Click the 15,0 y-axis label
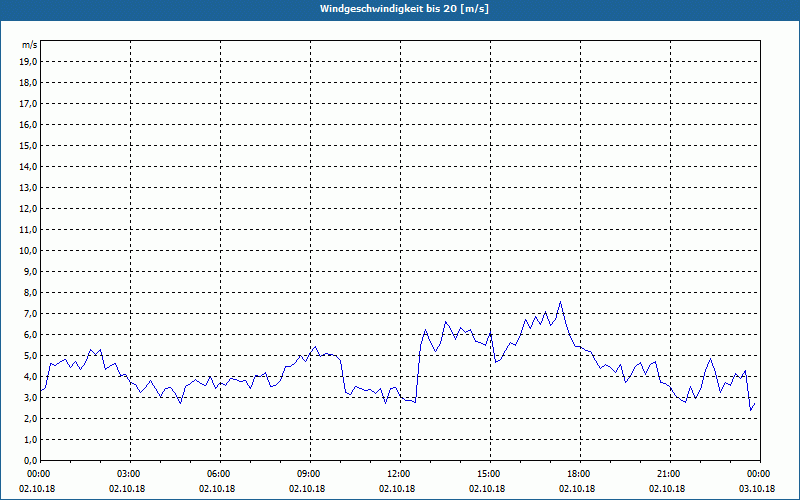 28,145
